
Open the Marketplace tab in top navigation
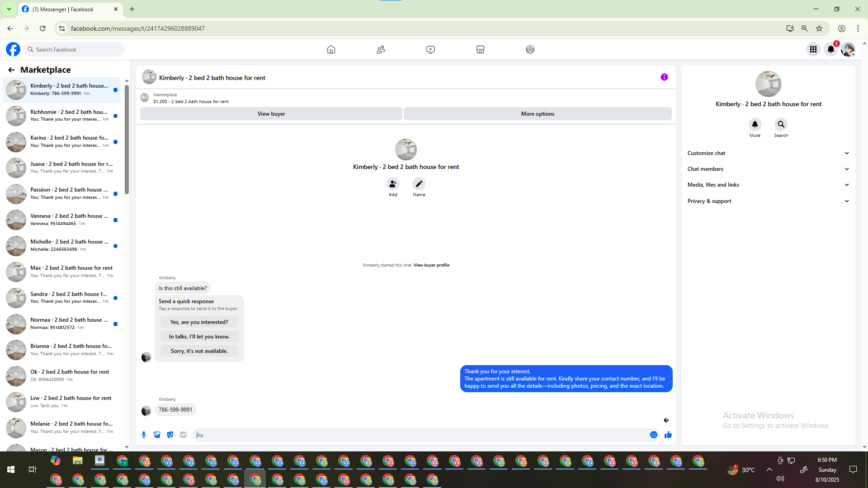tap(480, 50)
